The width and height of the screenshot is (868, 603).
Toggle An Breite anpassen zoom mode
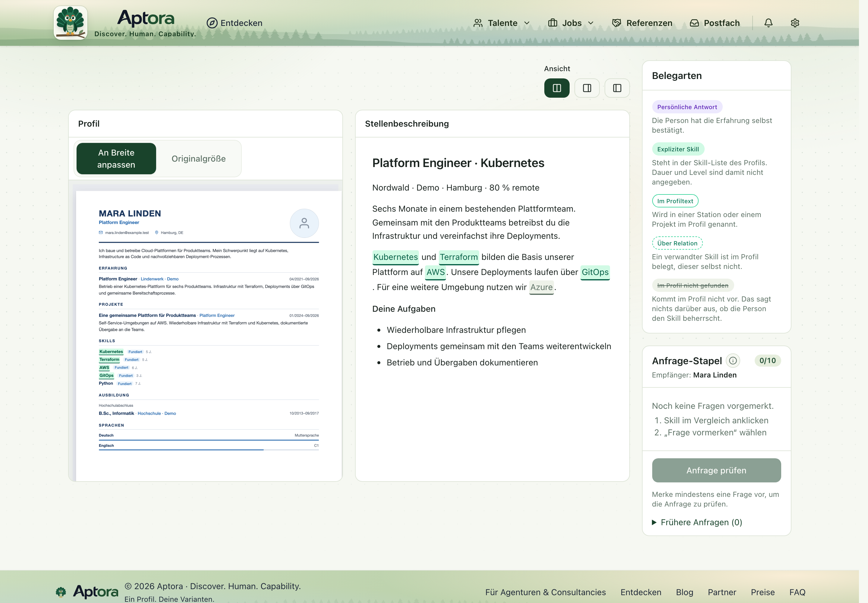click(116, 159)
